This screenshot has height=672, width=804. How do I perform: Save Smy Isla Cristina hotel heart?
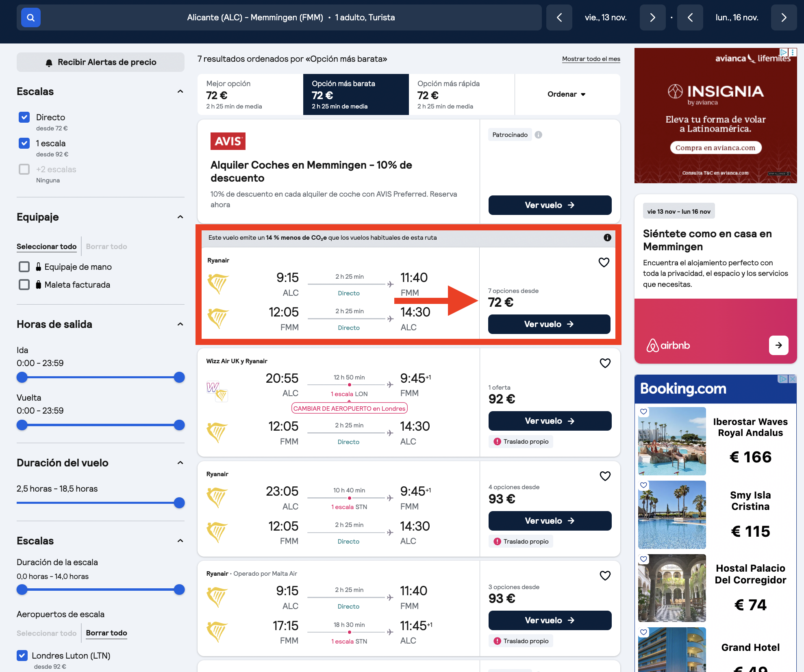[x=643, y=485]
